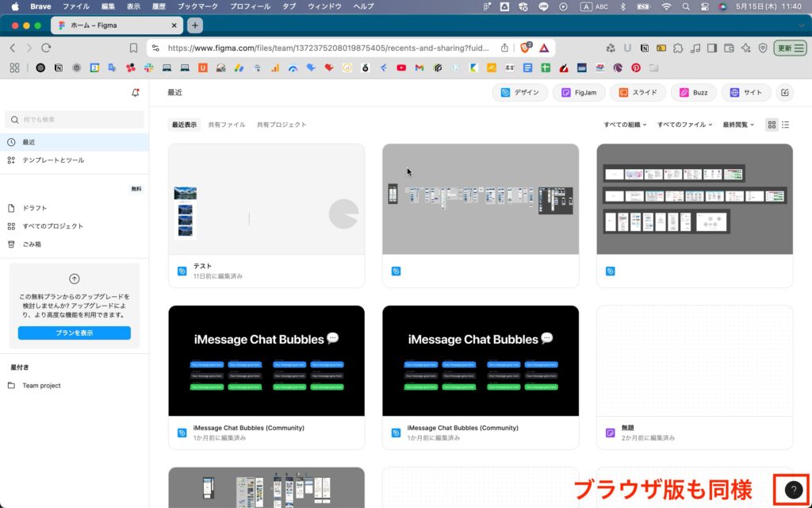Click the VPN shield icon in toolbar

click(x=763, y=48)
